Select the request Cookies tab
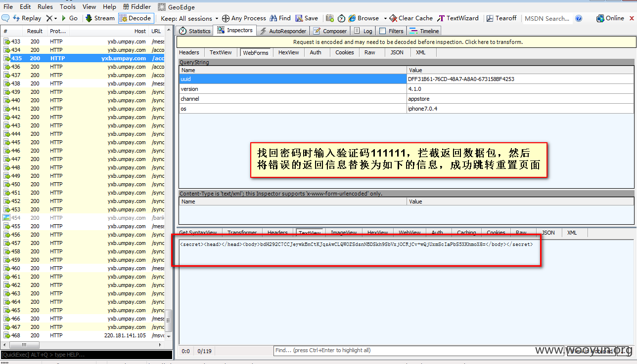Screen dimensions: 637x364 pos(345,52)
